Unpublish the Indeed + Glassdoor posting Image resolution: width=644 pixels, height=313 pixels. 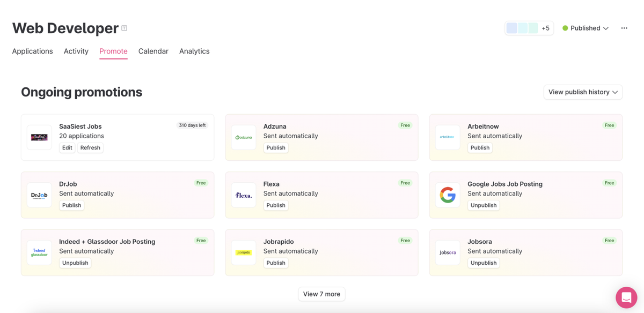click(75, 263)
